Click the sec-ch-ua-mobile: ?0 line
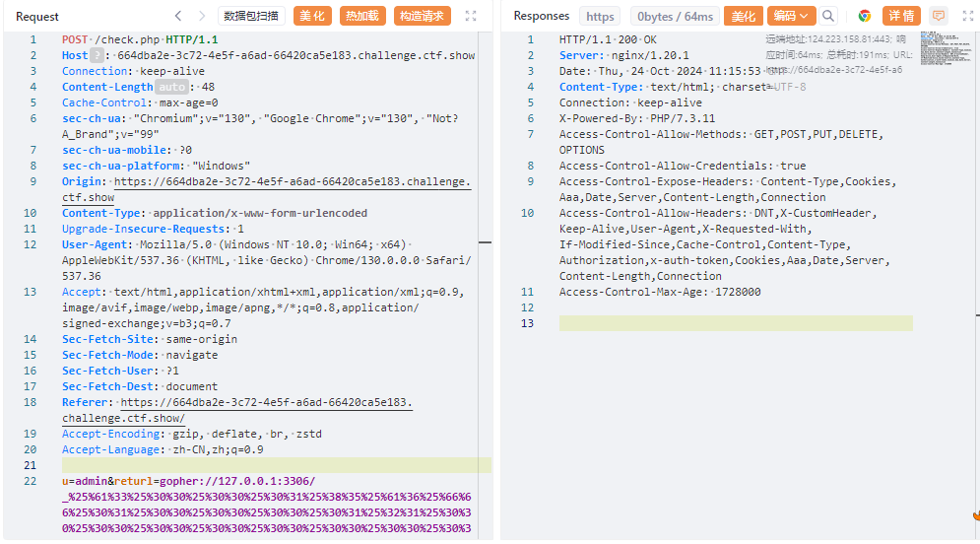Image resolution: width=980 pixels, height=544 pixels. [x=127, y=150]
